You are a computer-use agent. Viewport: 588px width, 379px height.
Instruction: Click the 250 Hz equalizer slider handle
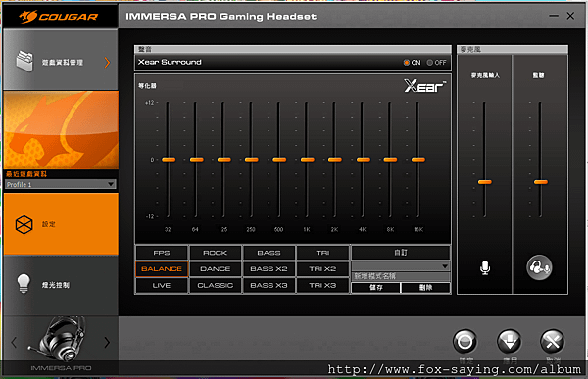tap(252, 160)
